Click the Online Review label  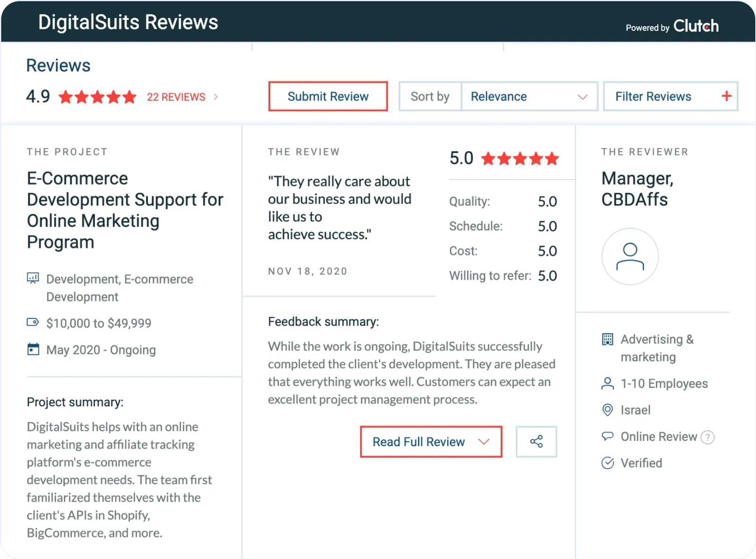[659, 437]
